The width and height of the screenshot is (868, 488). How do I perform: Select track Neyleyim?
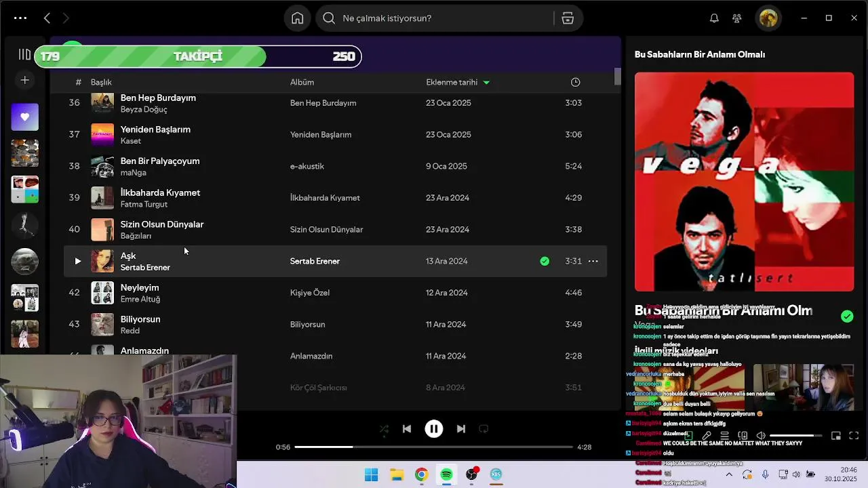point(140,287)
